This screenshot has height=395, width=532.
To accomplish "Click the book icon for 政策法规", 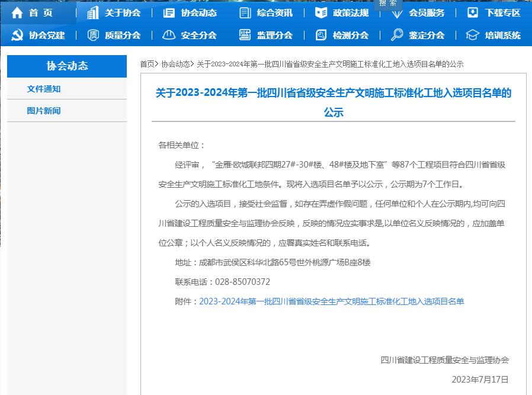I will coord(321,13).
